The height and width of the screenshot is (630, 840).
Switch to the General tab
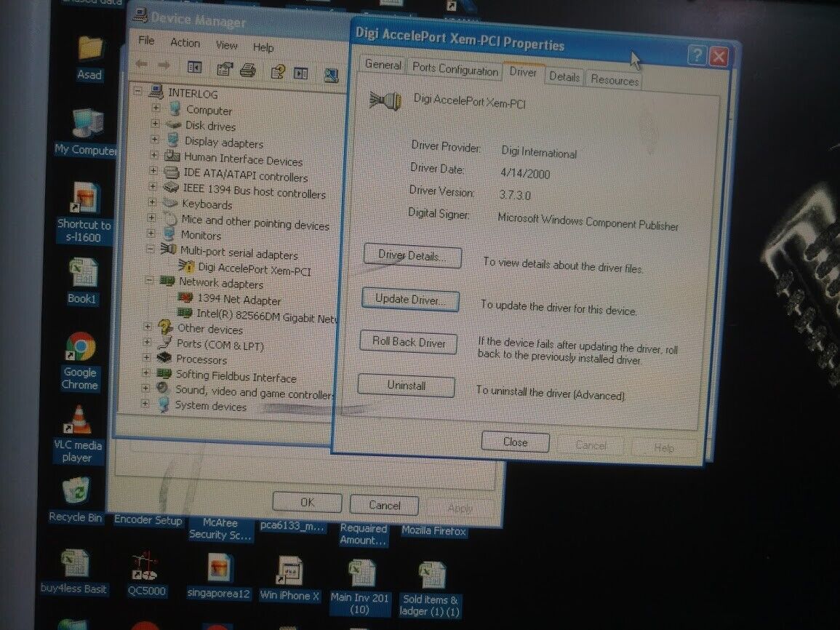coord(383,64)
